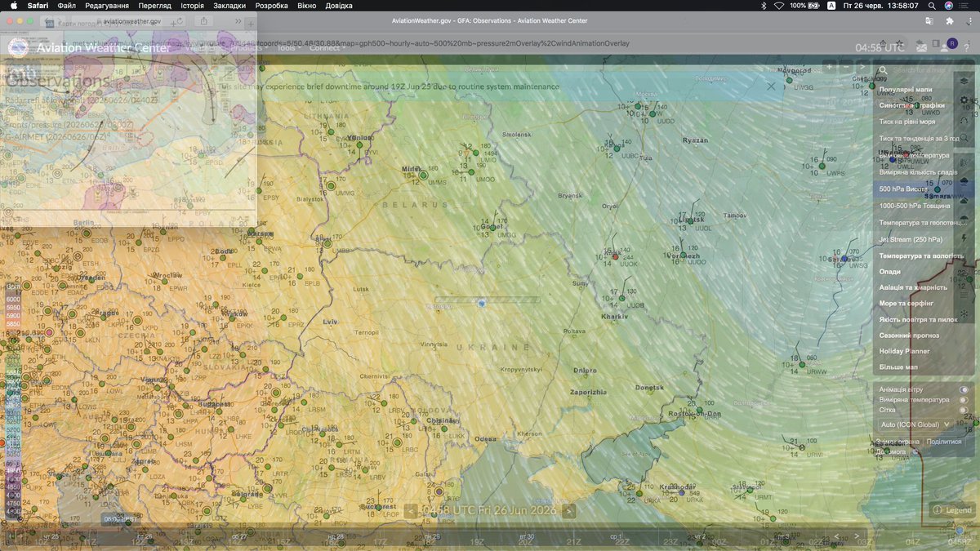Toggle the Виміряна температура switch
This screenshot has width=980, height=551.
(x=964, y=400)
